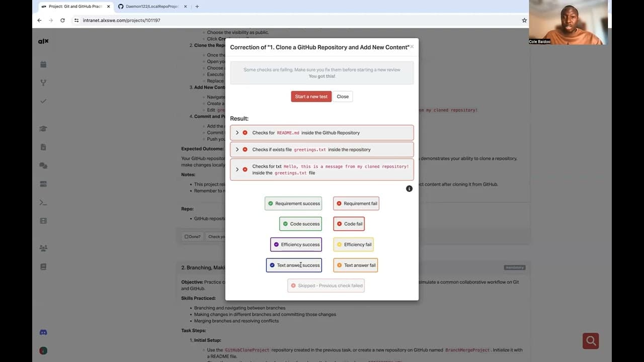Image resolution: width=644 pixels, height=362 pixels.
Task: Open the user profile avatar in sidebar
Action: coord(43,351)
